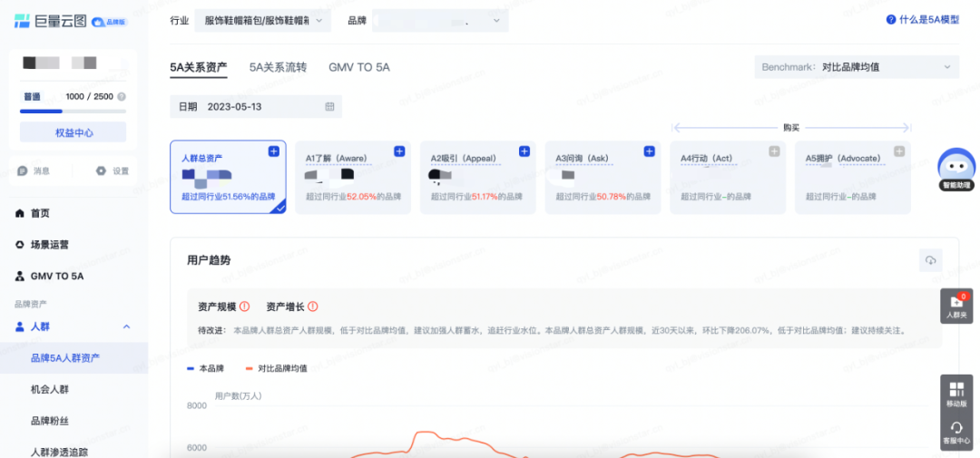The width and height of the screenshot is (980, 458).
Task: Click the 用户数(万人) axis label
Action: point(238,395)
